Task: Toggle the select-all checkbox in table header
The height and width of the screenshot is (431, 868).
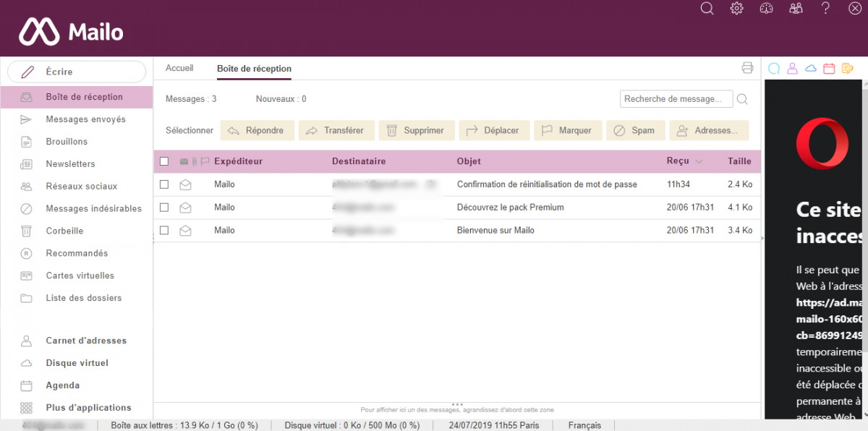Action: (164, 161)
